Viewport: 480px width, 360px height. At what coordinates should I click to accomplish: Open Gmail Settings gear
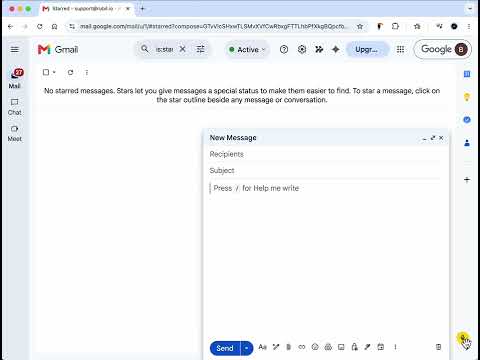(x=302, y=49)
